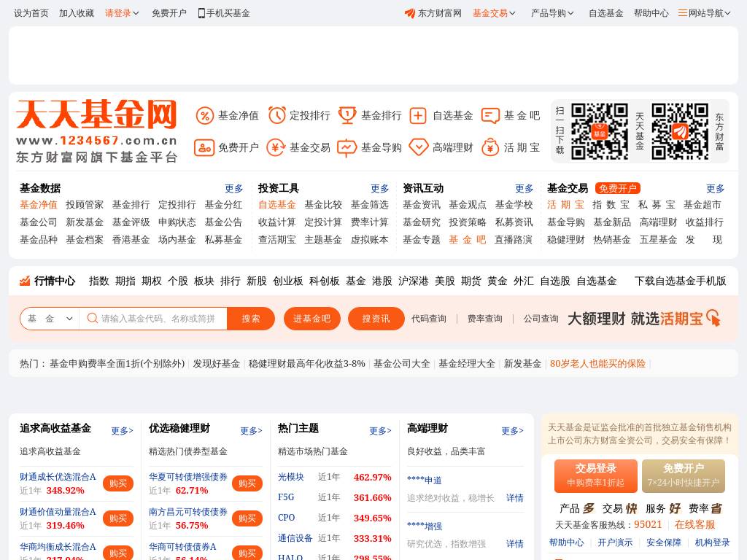Open 黄金 in 行情中心 bar
The height and width of the screenshot is (560, 747).
[497, 281]
